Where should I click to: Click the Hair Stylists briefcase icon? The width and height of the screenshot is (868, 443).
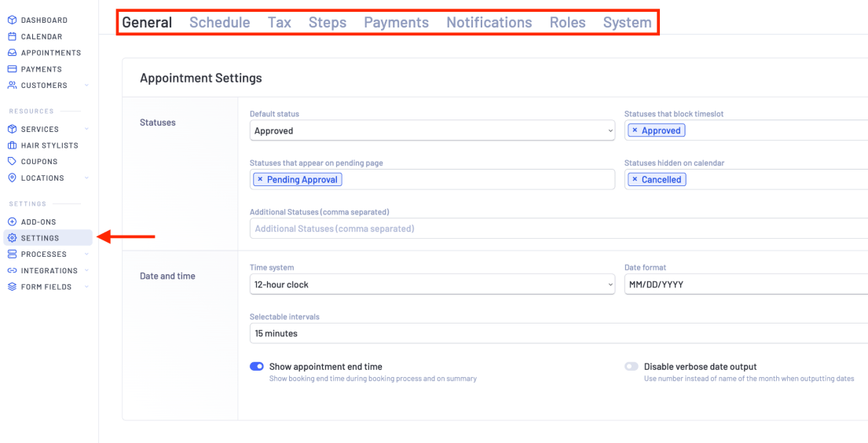point(13,145)
